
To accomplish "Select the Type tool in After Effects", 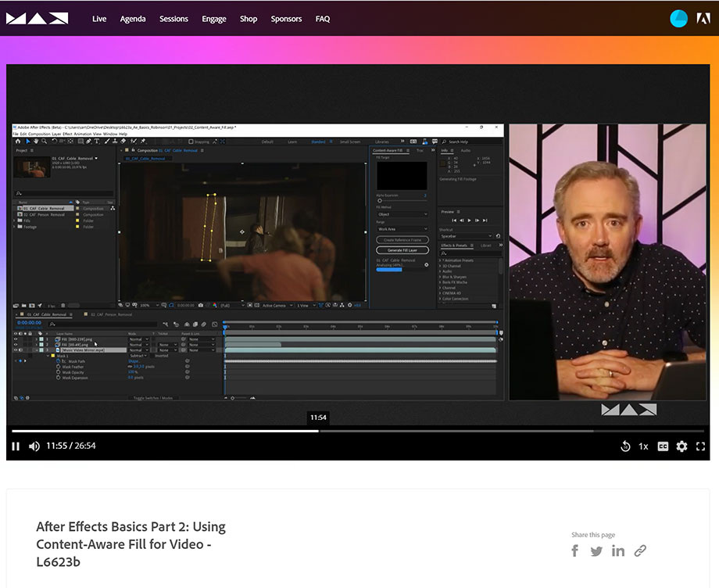I will click(x=97, y=142).
